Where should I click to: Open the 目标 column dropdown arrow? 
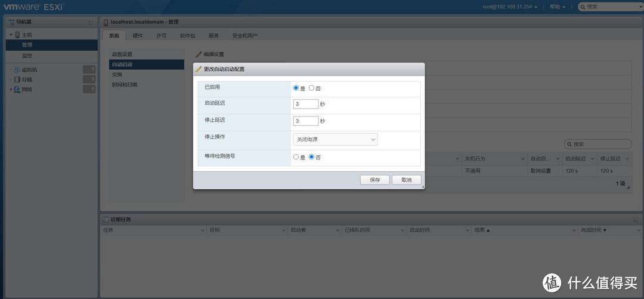tap(283, 230)
